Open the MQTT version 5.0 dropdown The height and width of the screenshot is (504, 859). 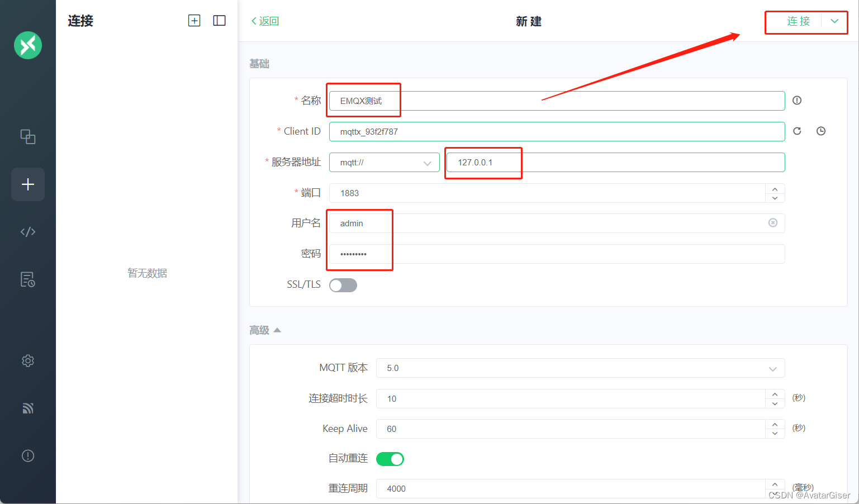[581, 368]
